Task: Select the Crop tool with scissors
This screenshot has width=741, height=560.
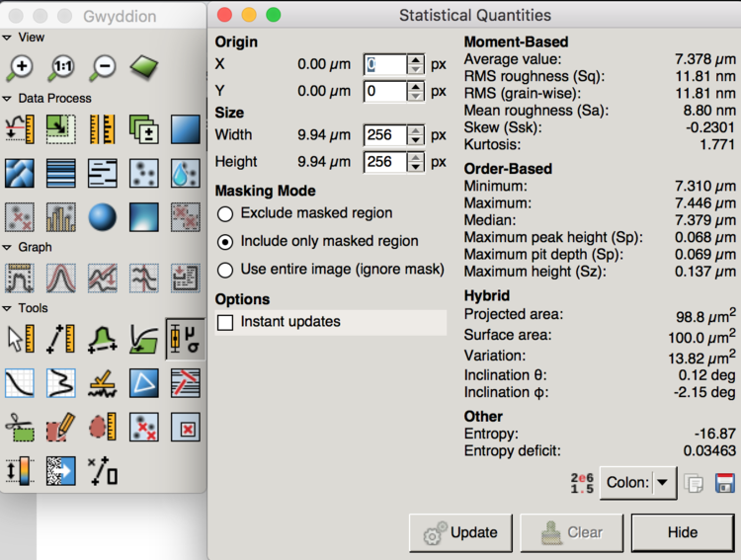Action: tap(20, 428)
